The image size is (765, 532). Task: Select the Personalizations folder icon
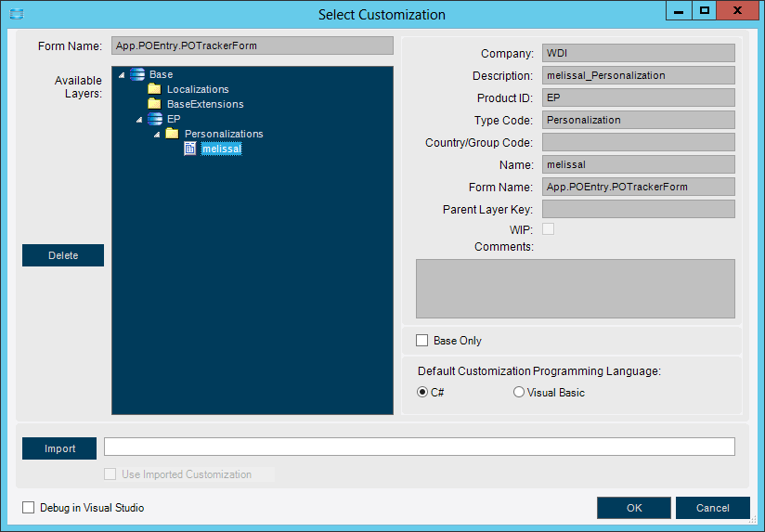point(173,134)
